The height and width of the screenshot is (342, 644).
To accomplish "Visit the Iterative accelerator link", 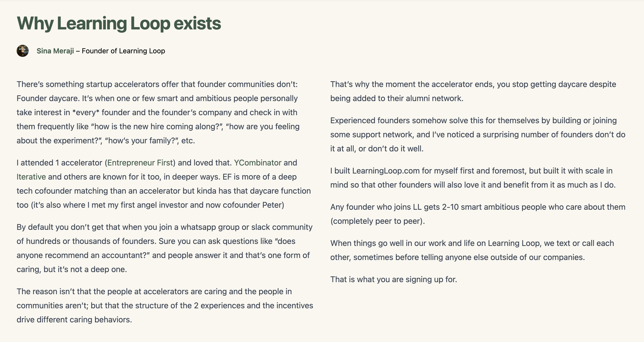I will pyautogui.click(x=31, y=177).
